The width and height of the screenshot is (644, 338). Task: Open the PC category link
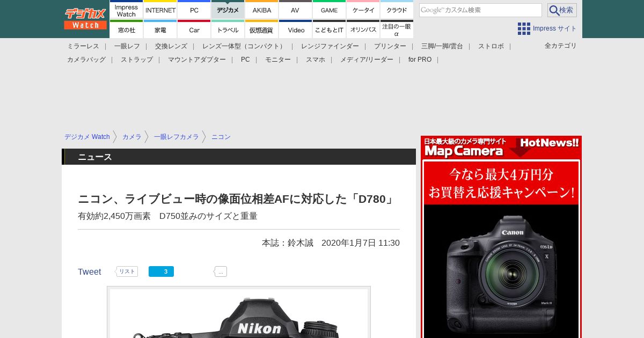tap(245, 60)
